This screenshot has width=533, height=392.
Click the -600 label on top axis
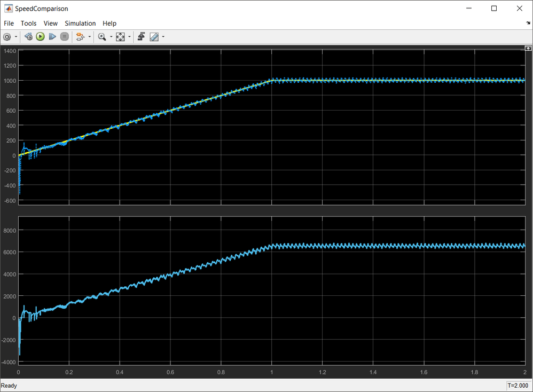pos(10,201)
